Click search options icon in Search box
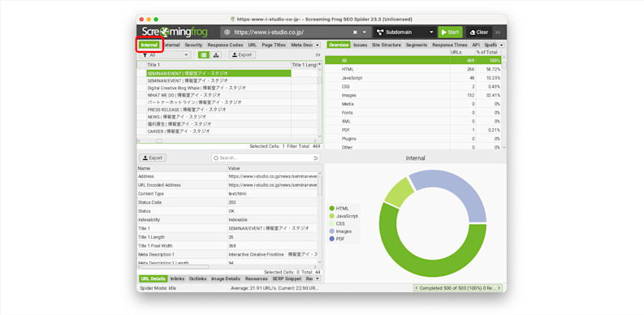Image resolution: width=644 pixels, height=315 pixels. (x=316, y=157)
